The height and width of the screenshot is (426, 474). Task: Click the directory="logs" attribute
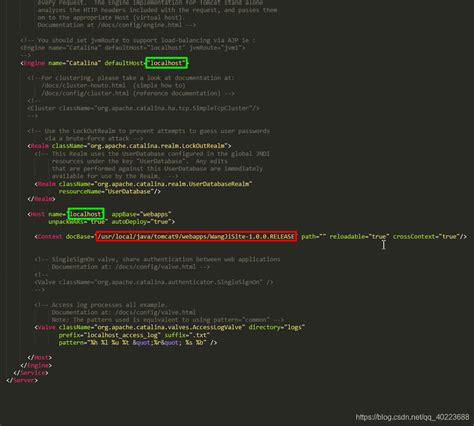pyautogui.click(x=277, y=327)
